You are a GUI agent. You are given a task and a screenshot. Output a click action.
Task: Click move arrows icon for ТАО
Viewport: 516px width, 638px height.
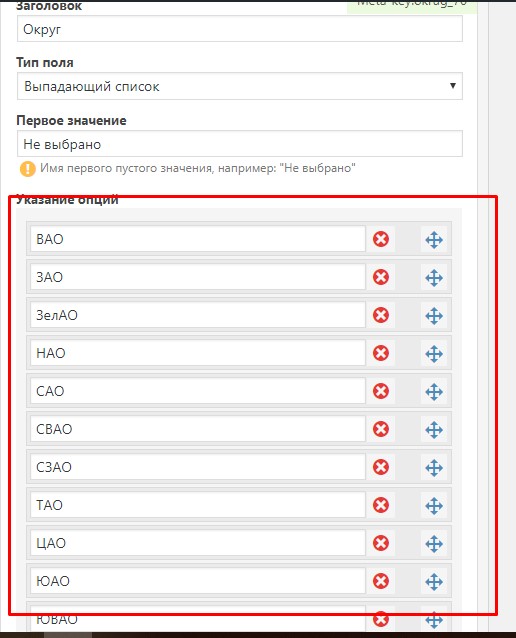[x=434, y=505]
